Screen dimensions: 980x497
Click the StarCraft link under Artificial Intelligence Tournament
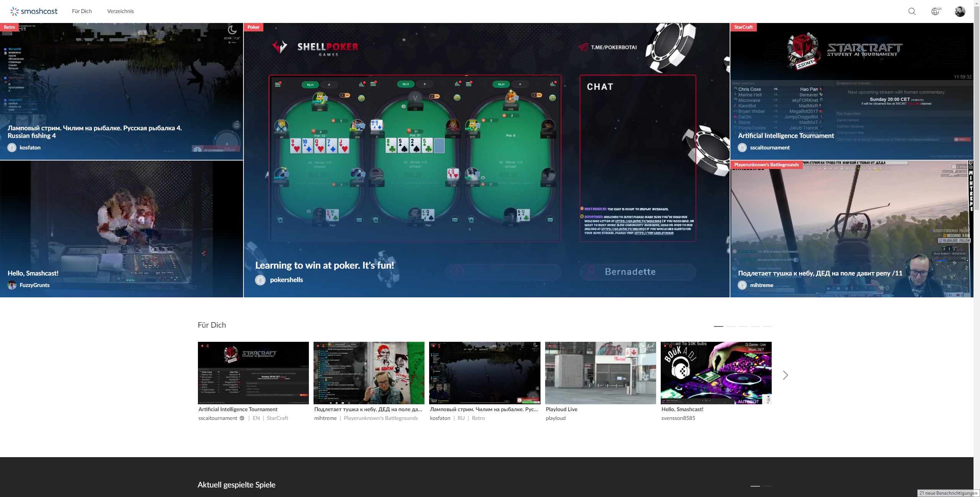(277, 418)
